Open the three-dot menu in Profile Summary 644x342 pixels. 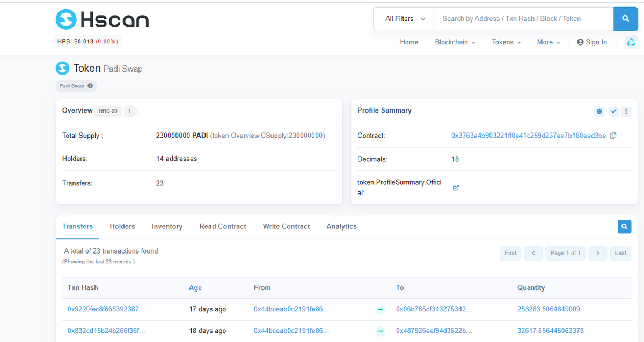click(x=626, y=111)
